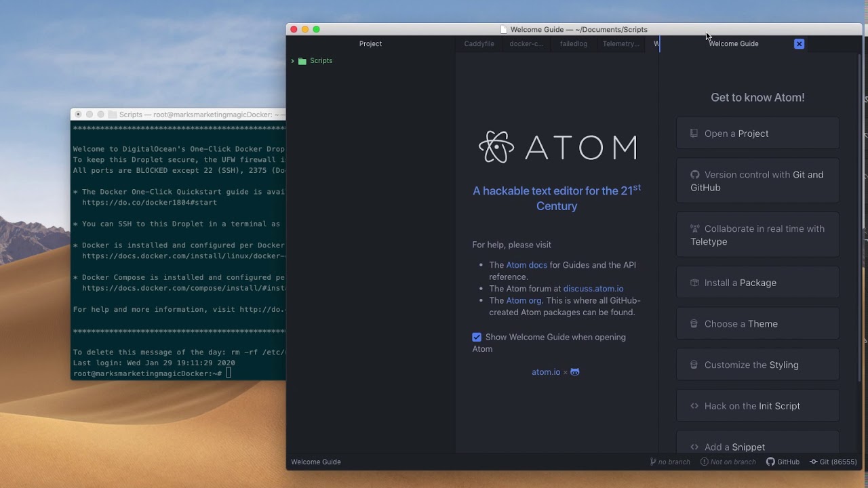Close the Welcome Guide tab
Viewport: 868px width, 488px height.
coord(799,44)
